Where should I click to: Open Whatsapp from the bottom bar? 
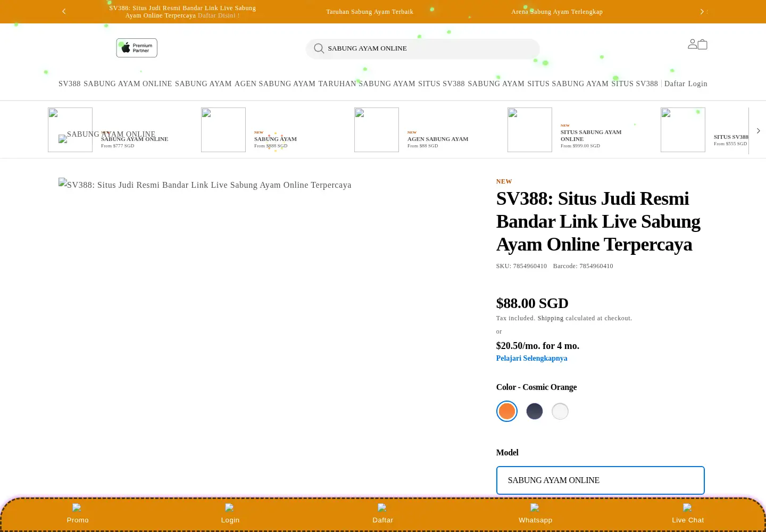(x=536, y=514)
